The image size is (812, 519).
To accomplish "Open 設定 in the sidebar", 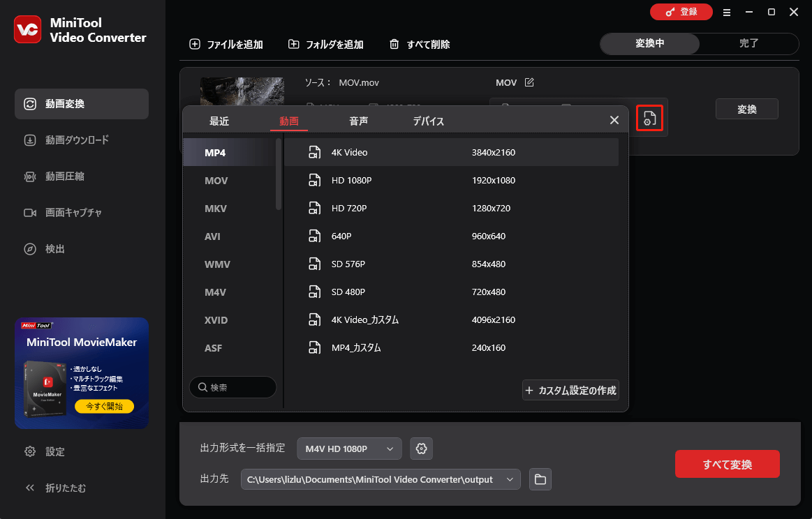I will point(45,452).
